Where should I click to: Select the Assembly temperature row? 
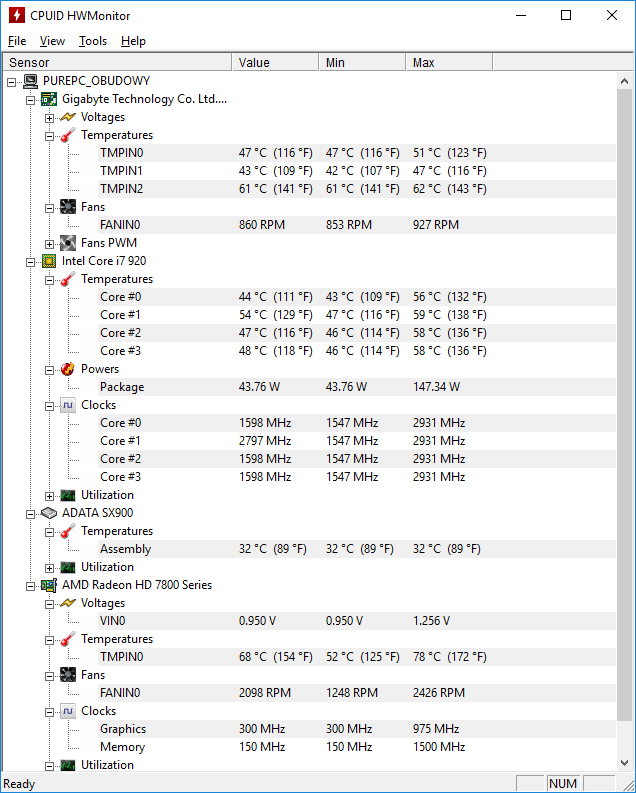click(x=357, y=549)
